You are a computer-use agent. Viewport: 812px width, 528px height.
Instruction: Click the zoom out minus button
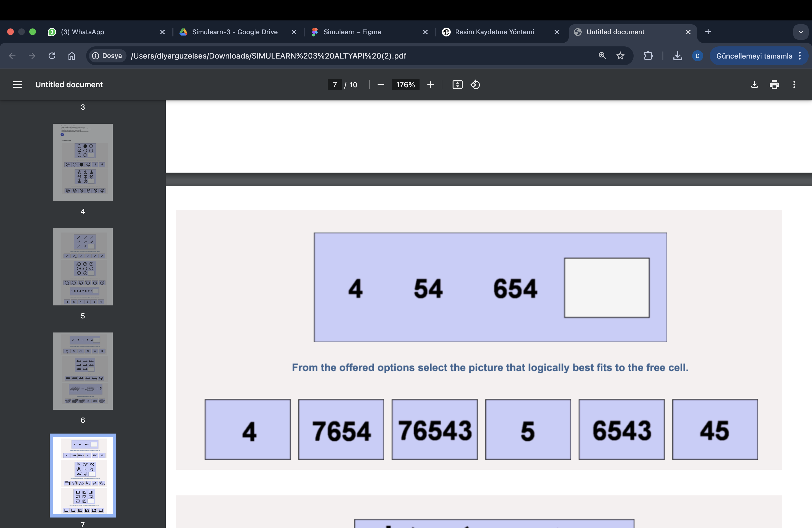coord(381,85)
